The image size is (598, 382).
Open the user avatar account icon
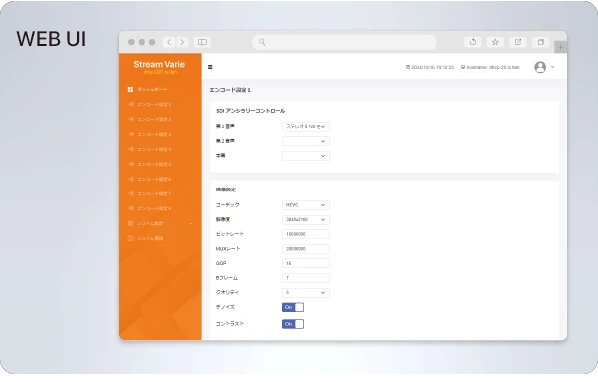tap(540, 67)
